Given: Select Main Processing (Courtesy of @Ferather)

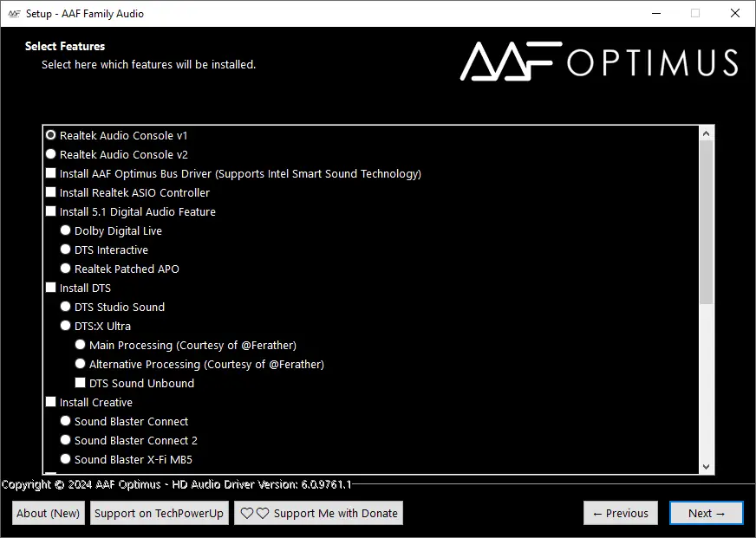Looking at the screenshot, I should 81,345.
